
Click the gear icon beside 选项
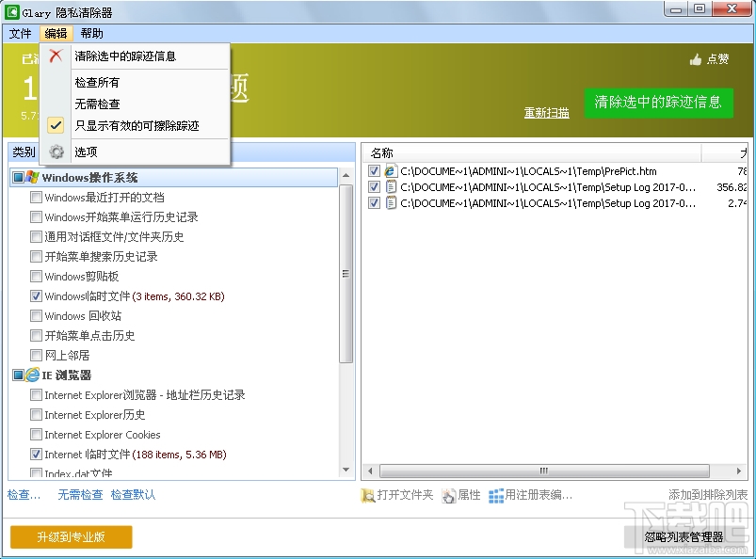(56, 152)
